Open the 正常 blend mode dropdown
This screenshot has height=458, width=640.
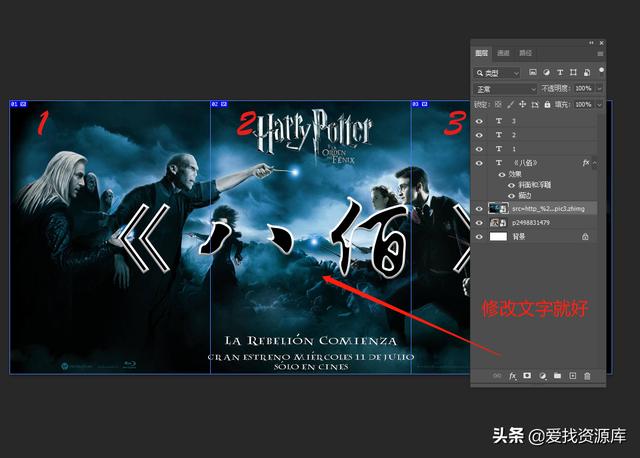pyautogui.click(x=505, y=89)
